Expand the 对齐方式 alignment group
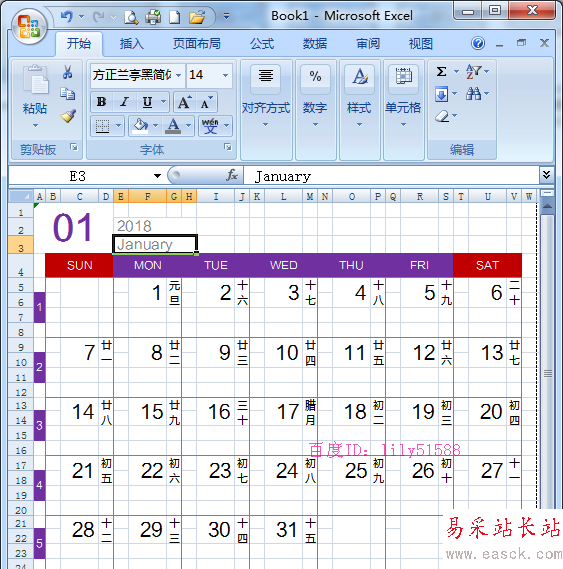 (x=266, y=111)
